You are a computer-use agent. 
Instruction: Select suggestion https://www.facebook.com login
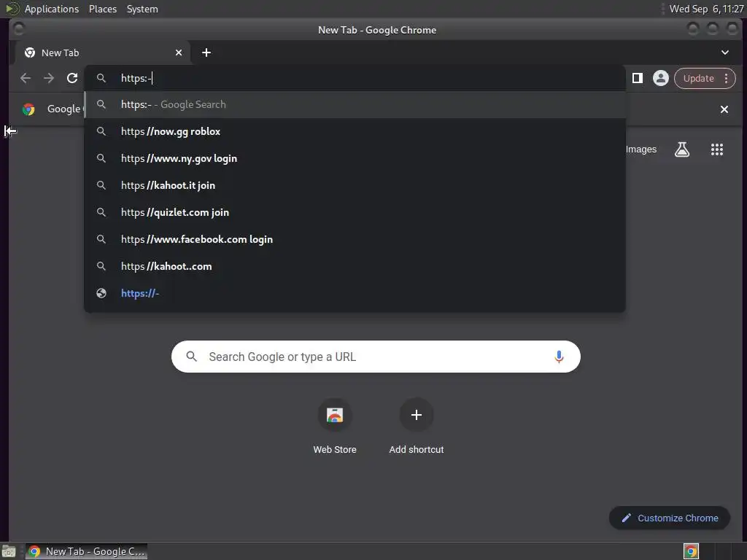(x=355, y=239)
